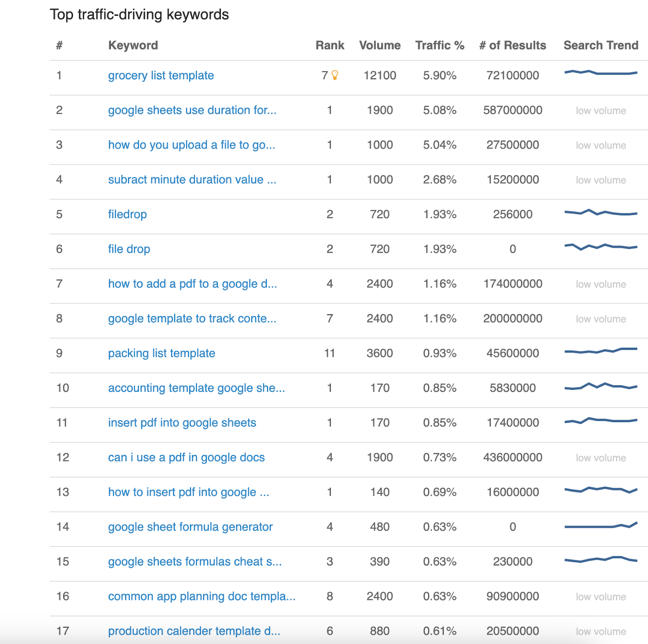Open trend chart for packing list template
The width and height of the screenshot is (648, 644).
pos(601,351)
